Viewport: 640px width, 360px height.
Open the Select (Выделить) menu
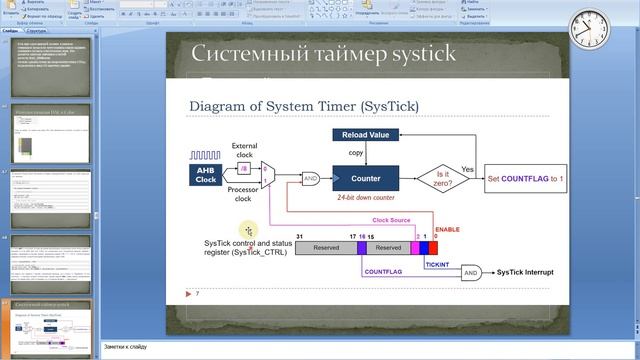473,16
